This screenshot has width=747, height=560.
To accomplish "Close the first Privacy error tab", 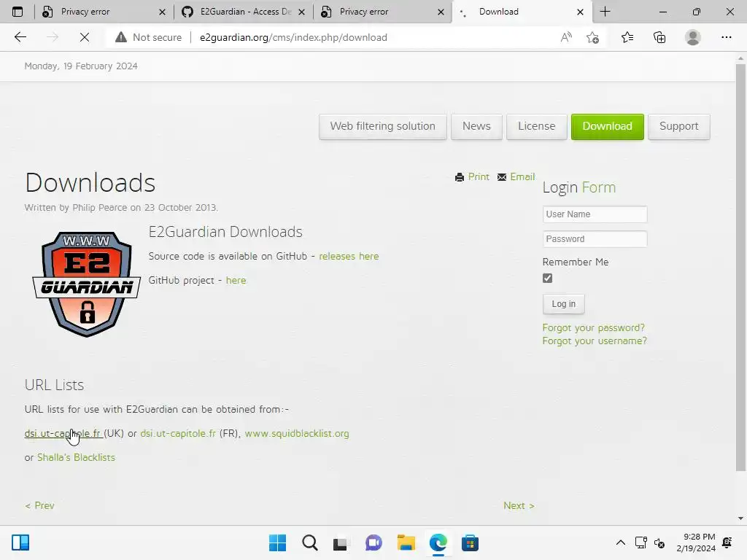I will coord(162,12).
